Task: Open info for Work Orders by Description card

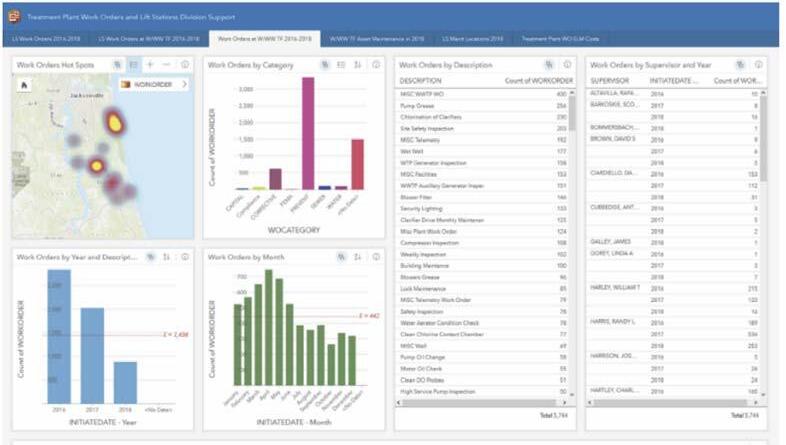Action: (567, 65)
